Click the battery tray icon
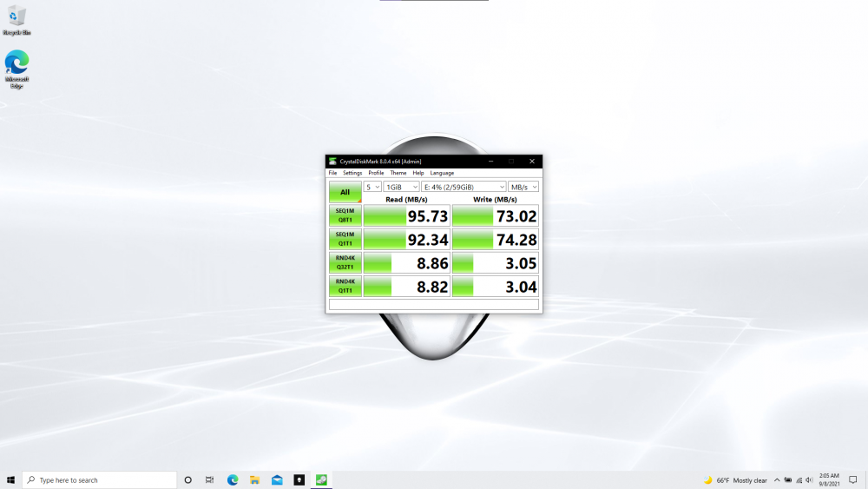Viewport: 868px width, 489px height. pos(788,480)
